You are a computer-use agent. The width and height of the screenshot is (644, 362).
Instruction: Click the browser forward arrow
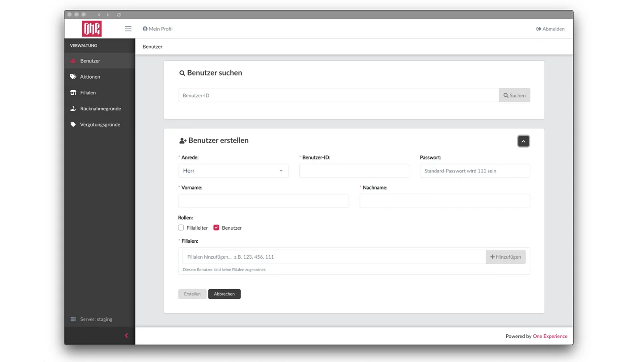[108, 15]
